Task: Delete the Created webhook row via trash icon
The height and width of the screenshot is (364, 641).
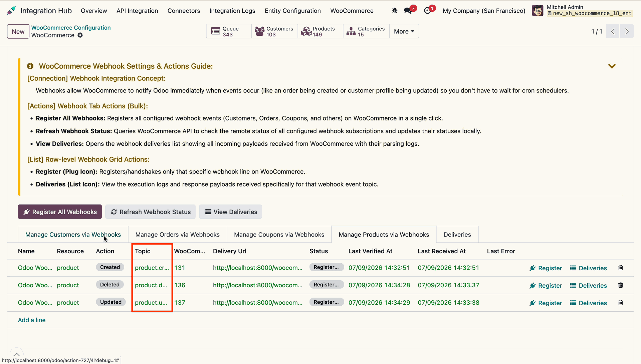Action: [621, 268]
